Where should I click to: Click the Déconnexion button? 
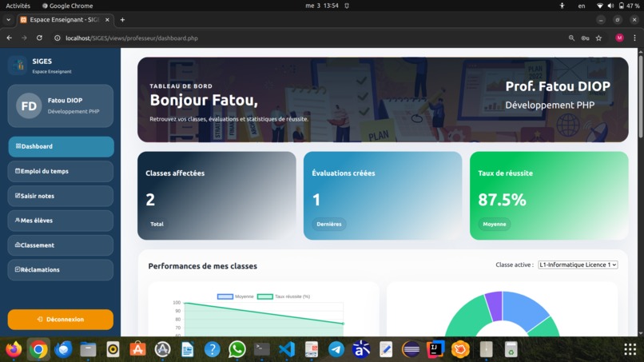pos(61,320)
